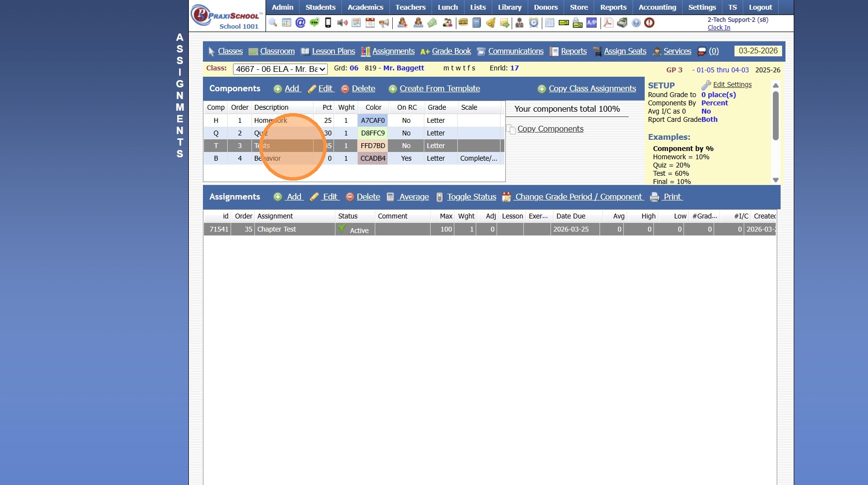Screen dimensions: 868x485
Task: Click the A/P accounts payable icon
Action: pyautogui.click(x=592, y=23)
